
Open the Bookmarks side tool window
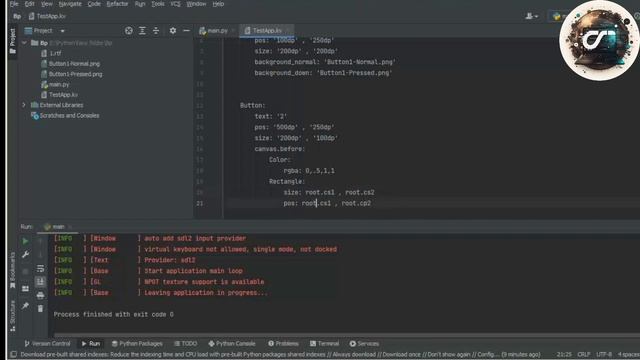point(13,271)
